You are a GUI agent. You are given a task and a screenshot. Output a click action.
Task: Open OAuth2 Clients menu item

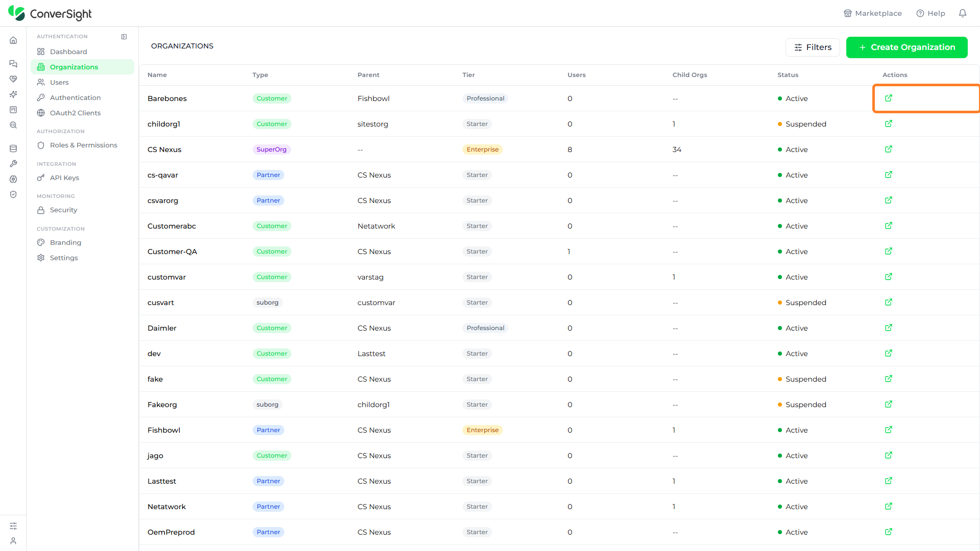pos(82,113)
